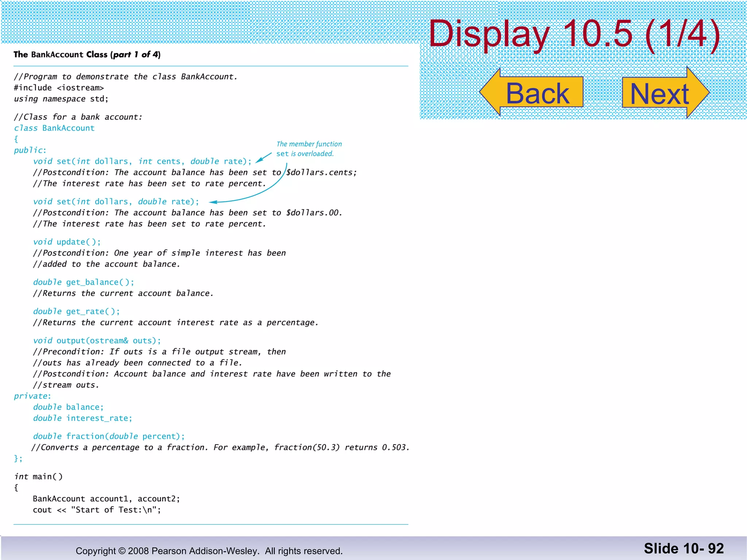Click the 'cout << "Start of Test:\n";' line
This screenshot has height=560, width=747.
click(97, 510)
